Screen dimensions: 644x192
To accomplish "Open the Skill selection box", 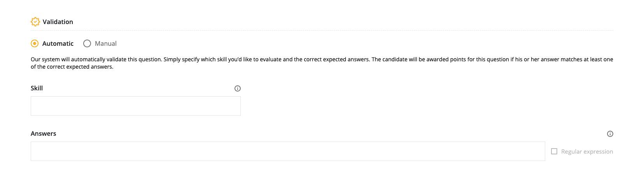I will [x=135, y=106].
